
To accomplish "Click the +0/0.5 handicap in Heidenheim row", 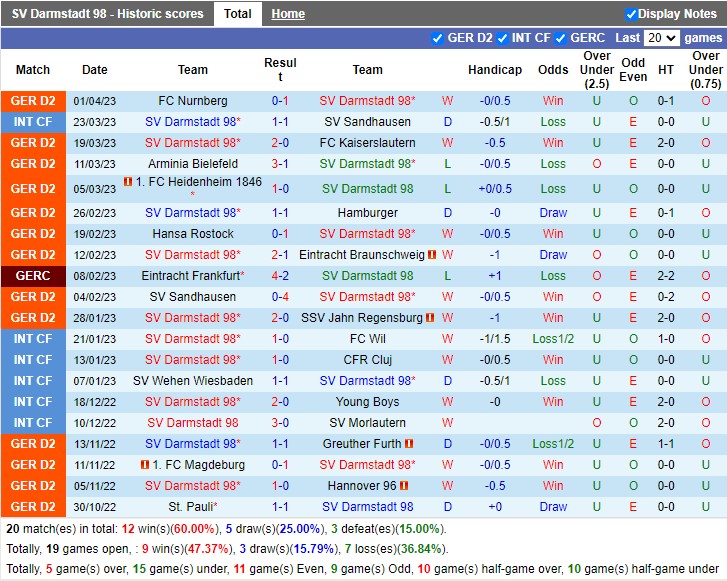I will pyautogui.click(x=495, y=189).
